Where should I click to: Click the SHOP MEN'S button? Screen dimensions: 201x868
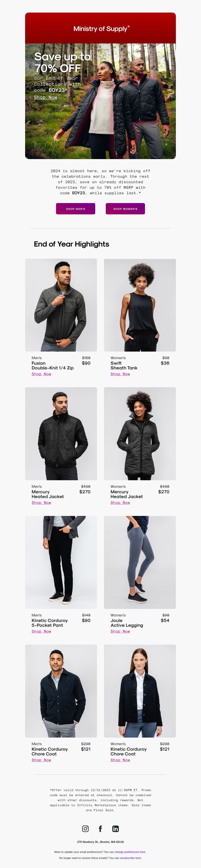(x=76, y=209)
